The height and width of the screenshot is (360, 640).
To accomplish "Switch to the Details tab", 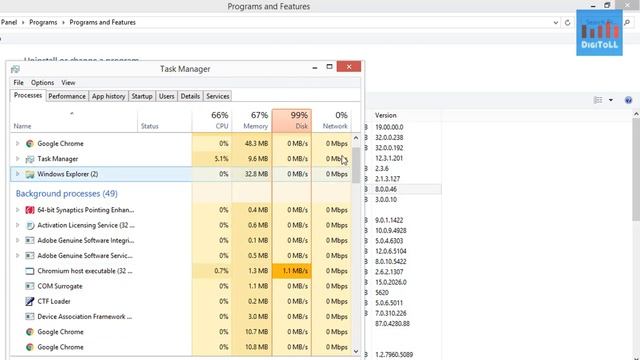I will (190, 96).
